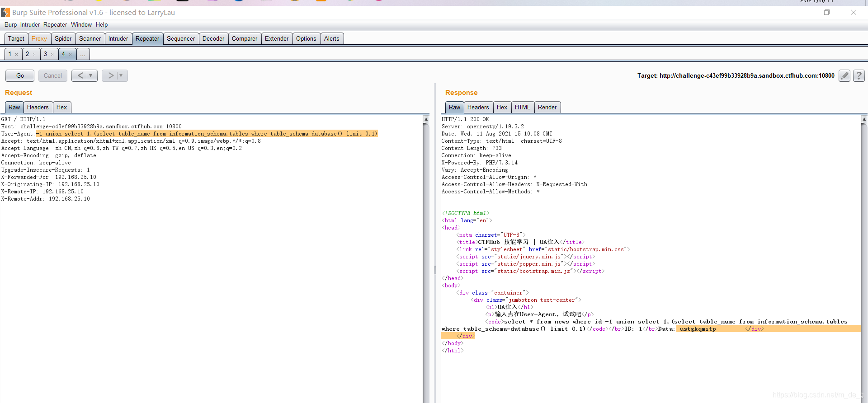Switch to the Target tool tab
Image resolution: width=868 pixels, height=403 pixels.
click(x=16, y=39)
